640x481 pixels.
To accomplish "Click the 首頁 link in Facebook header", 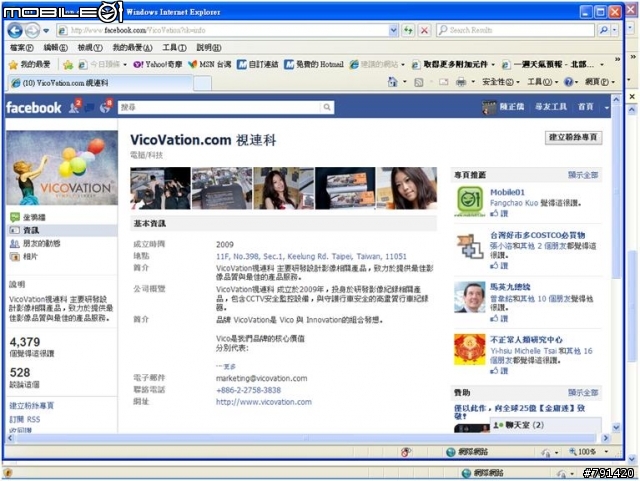I will (585, 107).
